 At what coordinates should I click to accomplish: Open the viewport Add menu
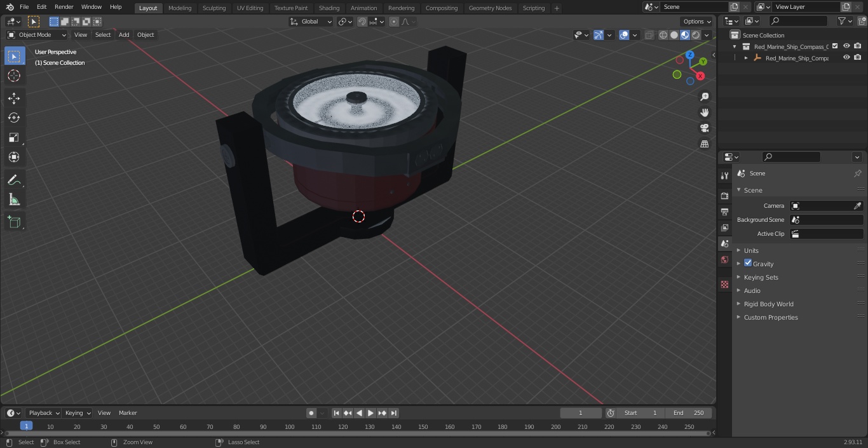[x=124, y=35]
